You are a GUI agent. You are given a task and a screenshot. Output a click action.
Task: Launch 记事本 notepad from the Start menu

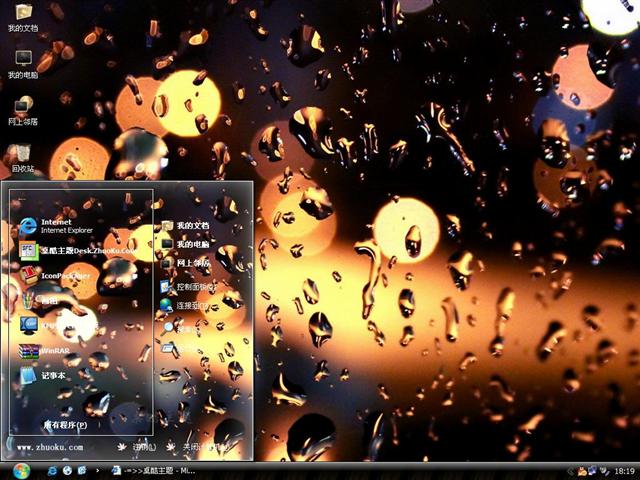point(42,375)
